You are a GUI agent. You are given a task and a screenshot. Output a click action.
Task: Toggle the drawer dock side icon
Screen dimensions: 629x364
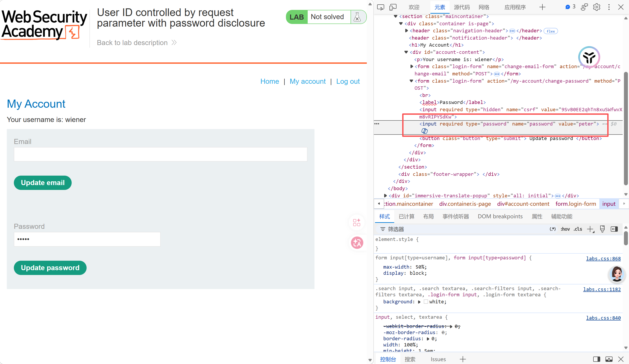(x=596, y=359)
